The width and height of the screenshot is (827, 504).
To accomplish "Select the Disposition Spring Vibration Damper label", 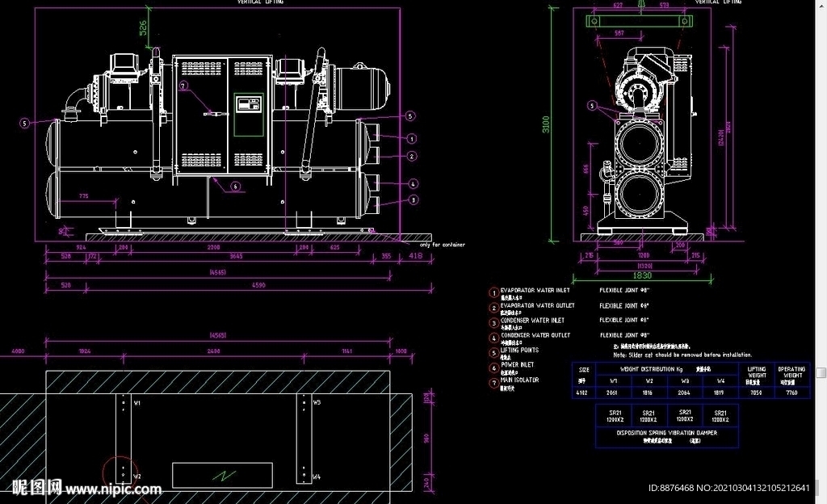I will [x=666, y=433].
